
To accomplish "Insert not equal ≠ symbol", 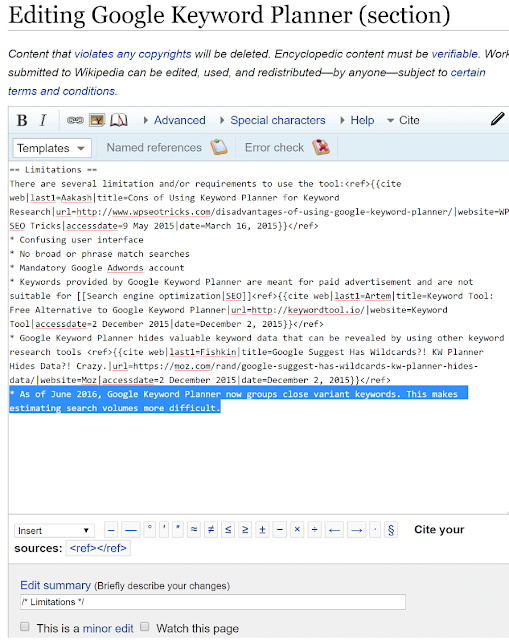I will tap(211, 530).
